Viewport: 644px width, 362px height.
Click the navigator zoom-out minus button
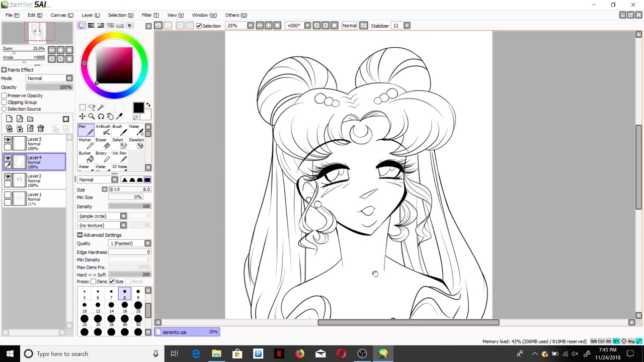point(51,50)
